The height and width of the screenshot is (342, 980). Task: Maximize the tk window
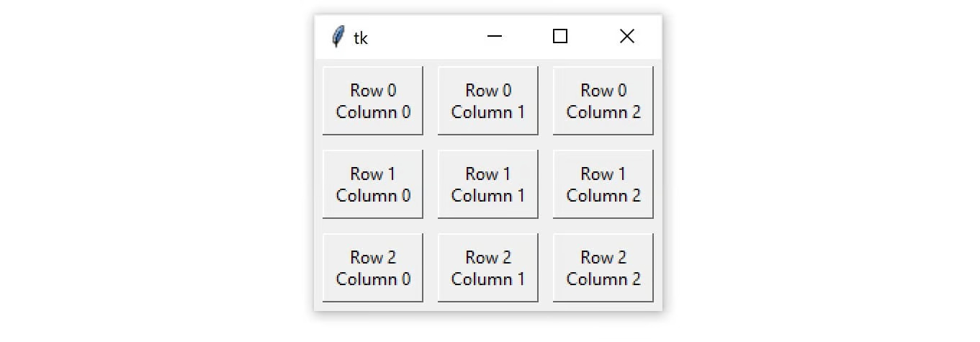point(560,37)
